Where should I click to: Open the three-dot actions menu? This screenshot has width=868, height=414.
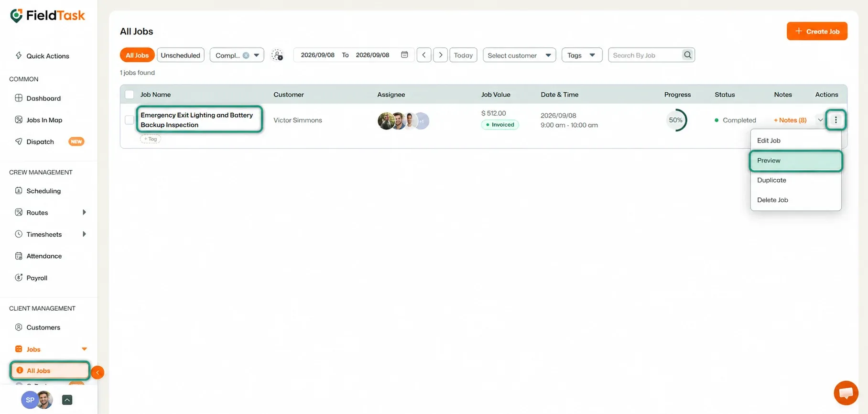(x=835, y=120)
